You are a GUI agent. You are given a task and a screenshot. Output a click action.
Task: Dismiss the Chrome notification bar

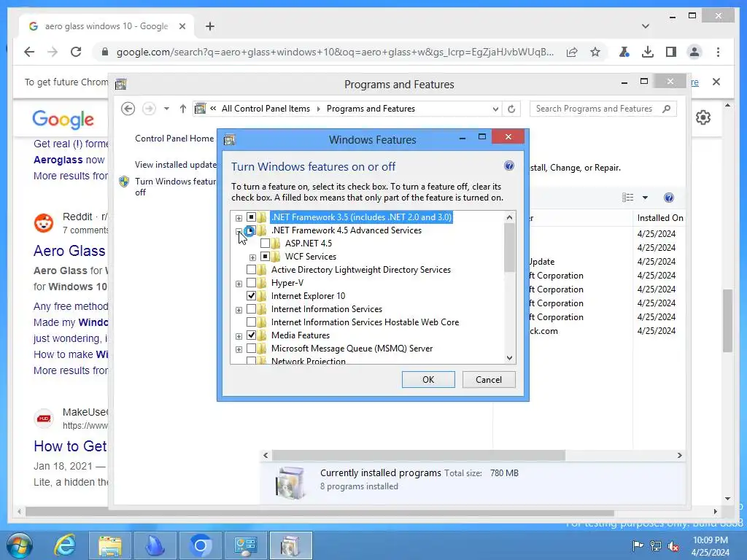716,82
